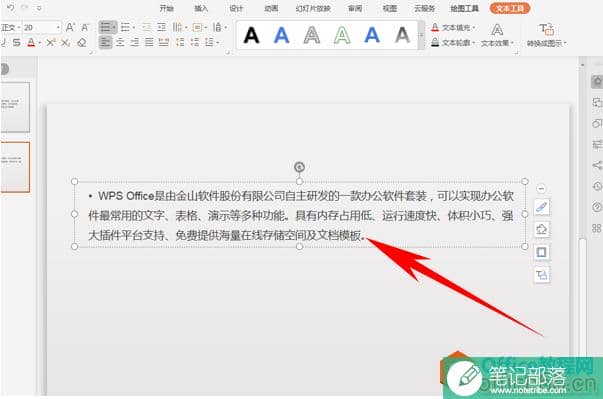Switch to the 视图 ribbon tab

coord(390,8)
